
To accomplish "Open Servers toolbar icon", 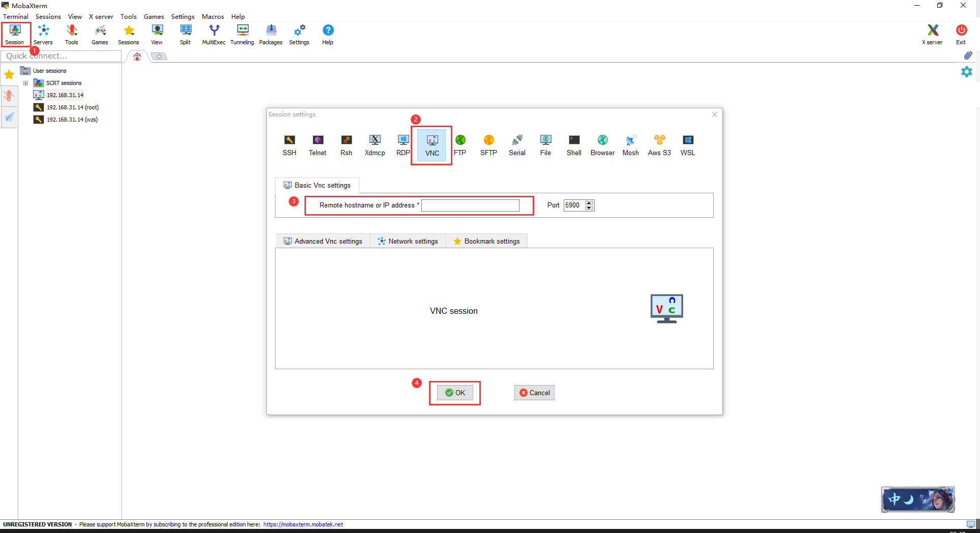I will pos(43,35).
